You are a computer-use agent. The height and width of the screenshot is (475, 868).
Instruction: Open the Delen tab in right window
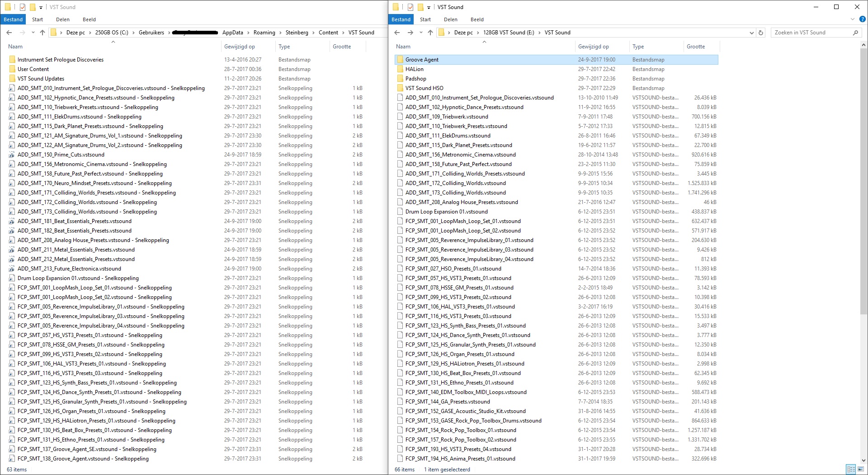click(450, 19)
